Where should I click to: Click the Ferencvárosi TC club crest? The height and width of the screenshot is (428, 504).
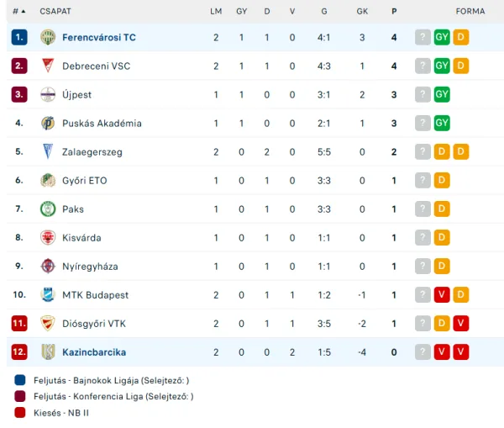[x=48, y=37]
